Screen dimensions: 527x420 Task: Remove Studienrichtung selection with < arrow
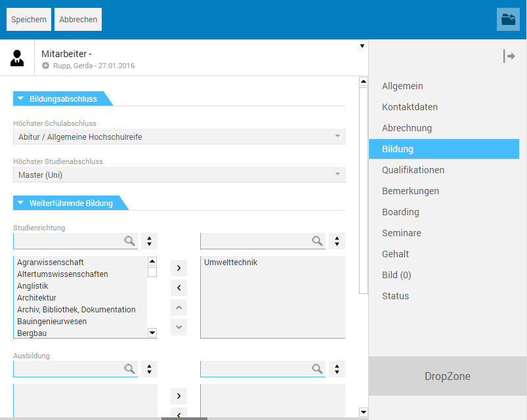[179, 287]
